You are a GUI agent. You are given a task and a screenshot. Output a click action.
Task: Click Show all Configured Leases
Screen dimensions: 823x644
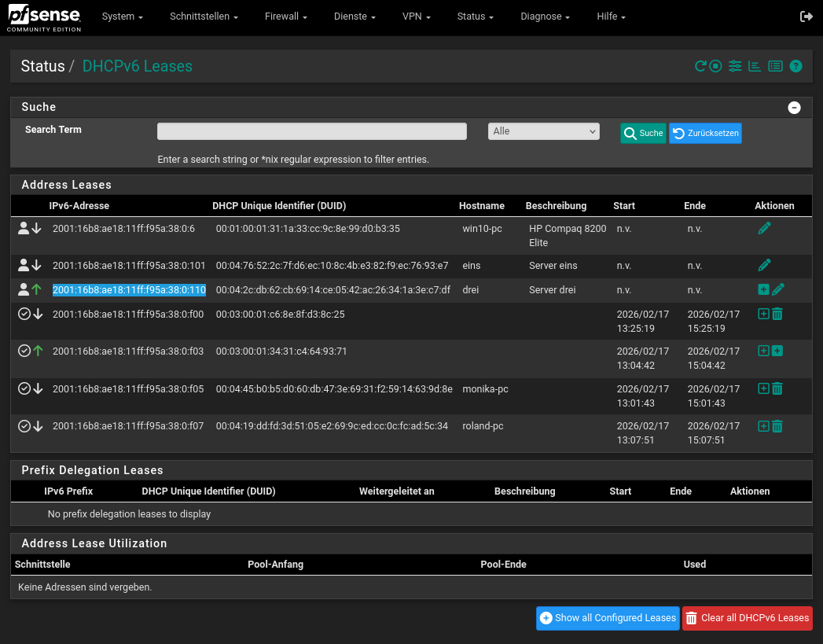pos(608,618)
